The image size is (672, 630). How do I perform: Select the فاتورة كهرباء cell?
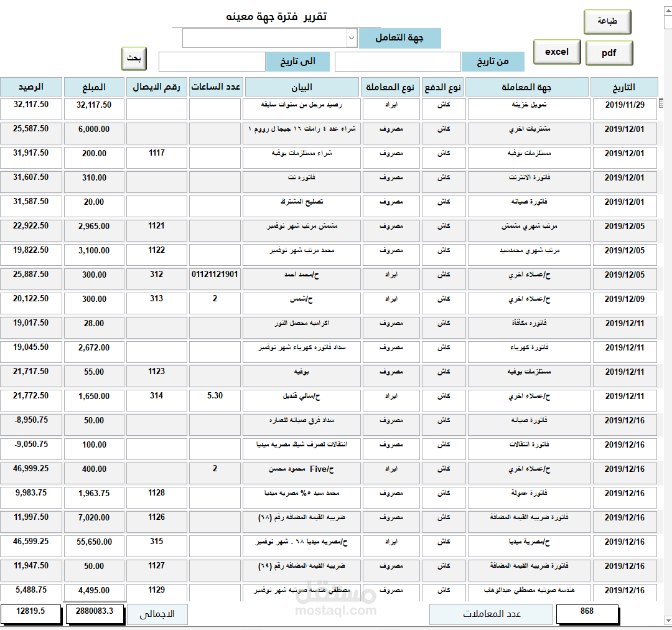click(529, 352)
